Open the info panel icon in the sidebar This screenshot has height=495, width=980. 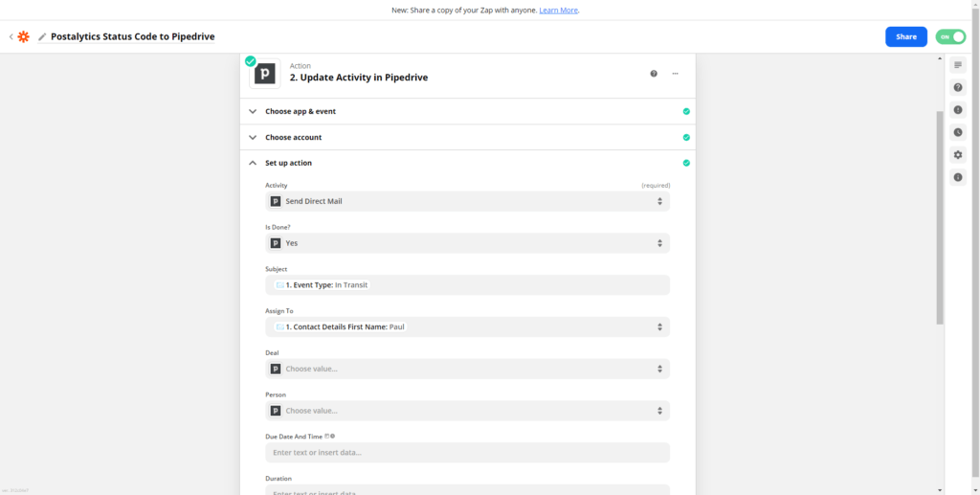click(x=957, y=177)
